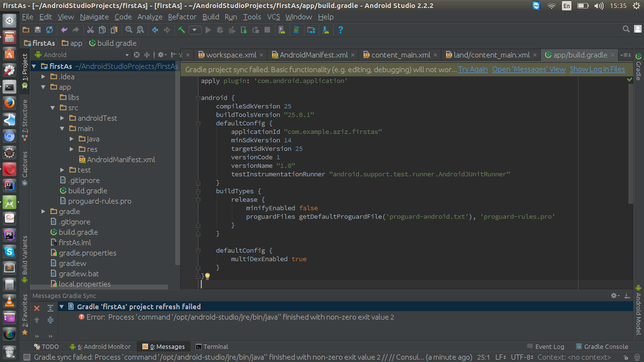Click the Try Again link

(x=473, y=69)
